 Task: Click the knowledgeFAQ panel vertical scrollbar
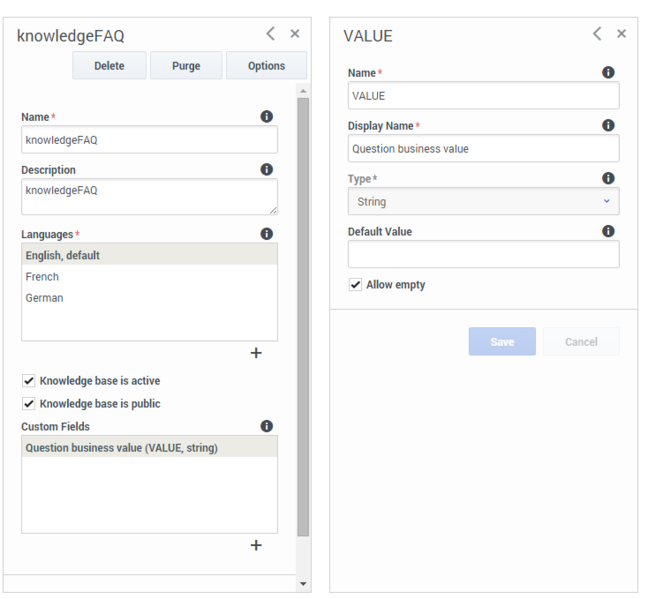(x=303, y=300)
